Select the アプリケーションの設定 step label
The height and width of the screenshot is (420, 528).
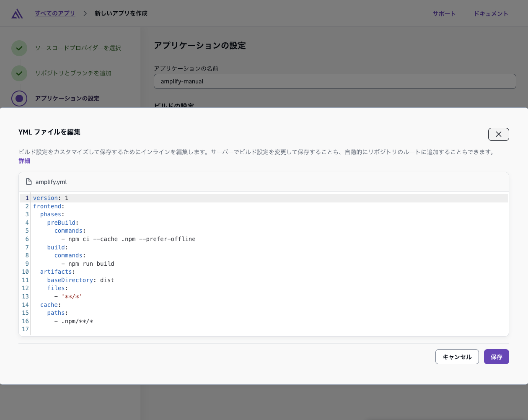tap(67, 99)
